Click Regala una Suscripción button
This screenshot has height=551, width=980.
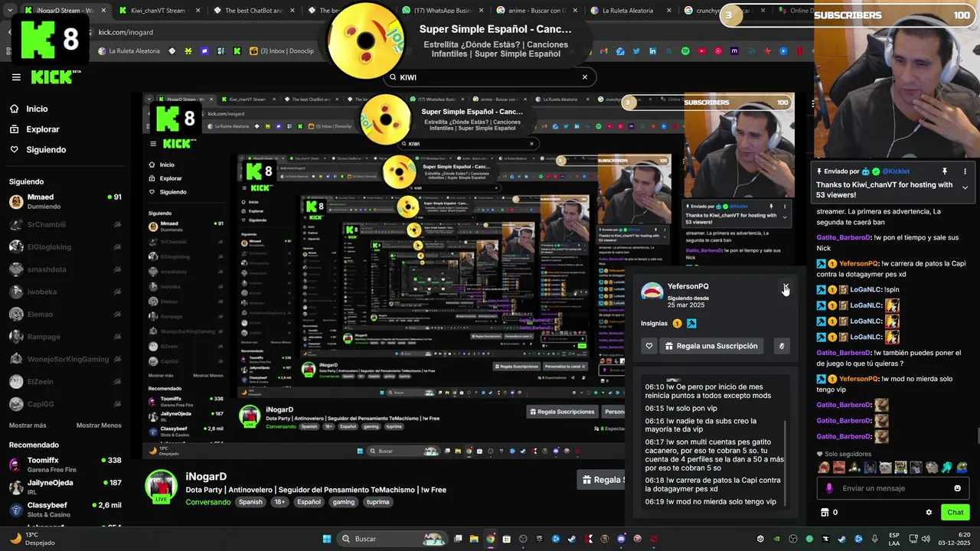[x=711, y=346]
